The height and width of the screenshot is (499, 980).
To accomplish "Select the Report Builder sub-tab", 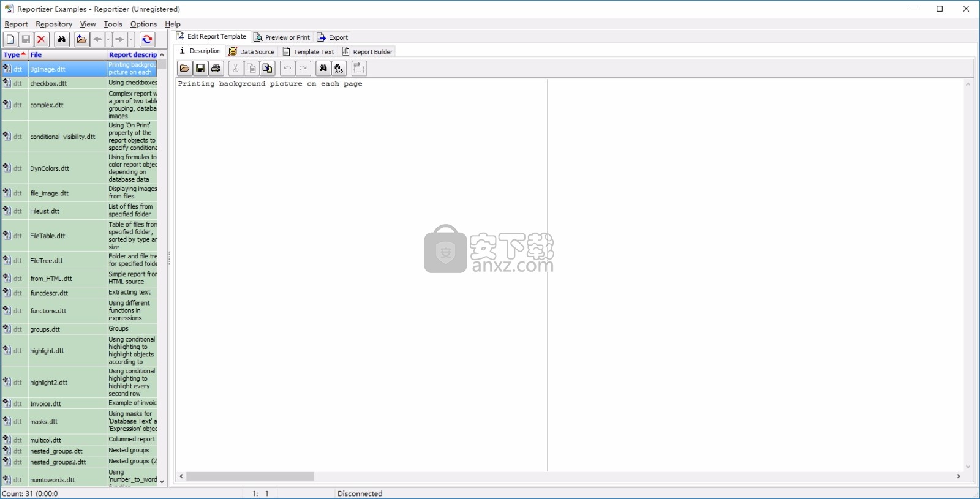I will [367, 52].
